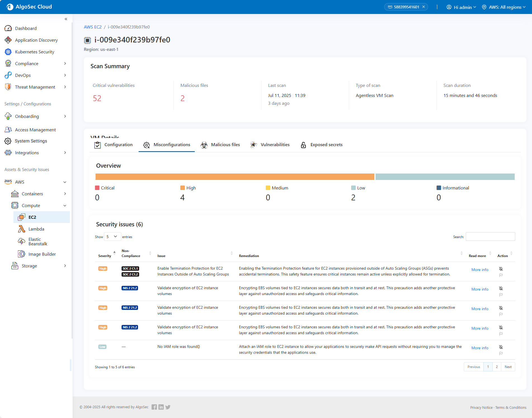This screenshot has height=418, width=532.
Task: Flag the No IAM role issue
Action: (501, 353)
